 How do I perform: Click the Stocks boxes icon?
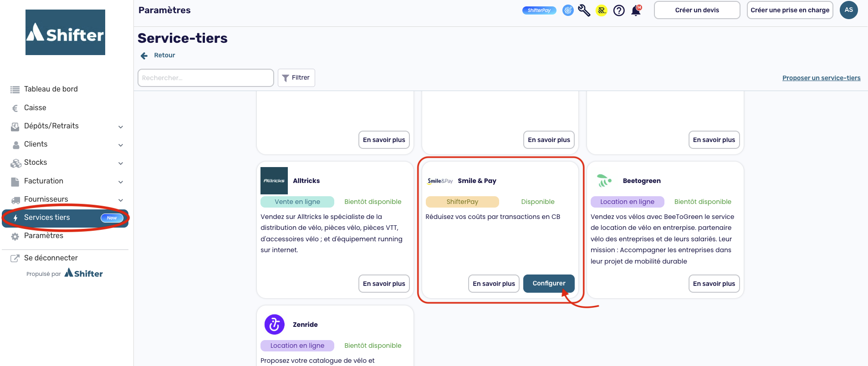tap(16, 163)
